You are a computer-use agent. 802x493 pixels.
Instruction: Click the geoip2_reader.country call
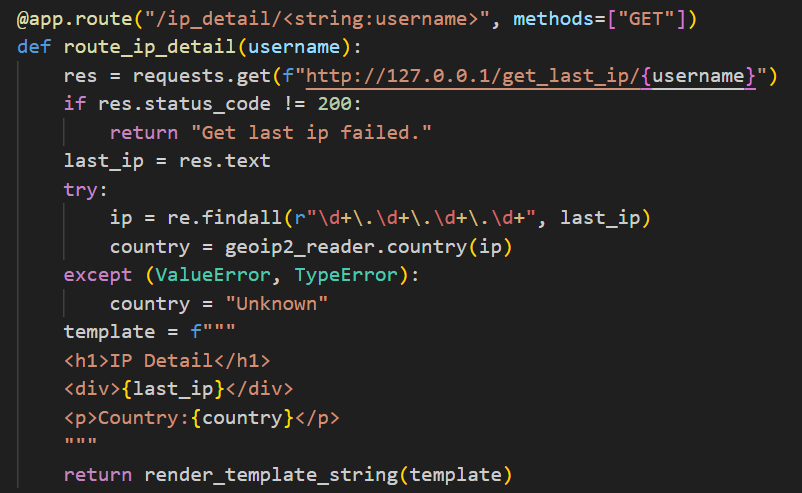click(346, 247)
